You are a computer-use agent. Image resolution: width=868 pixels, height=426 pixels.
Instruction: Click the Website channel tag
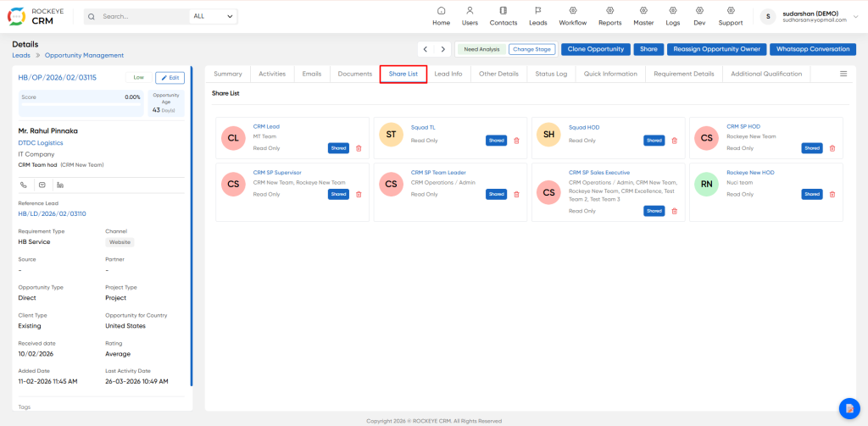point(120,242)
